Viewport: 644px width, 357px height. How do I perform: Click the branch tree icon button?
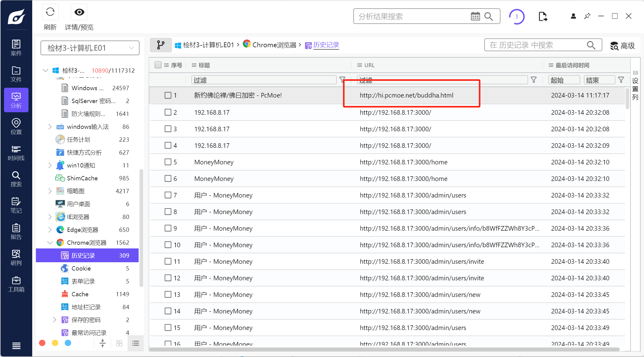161,45
